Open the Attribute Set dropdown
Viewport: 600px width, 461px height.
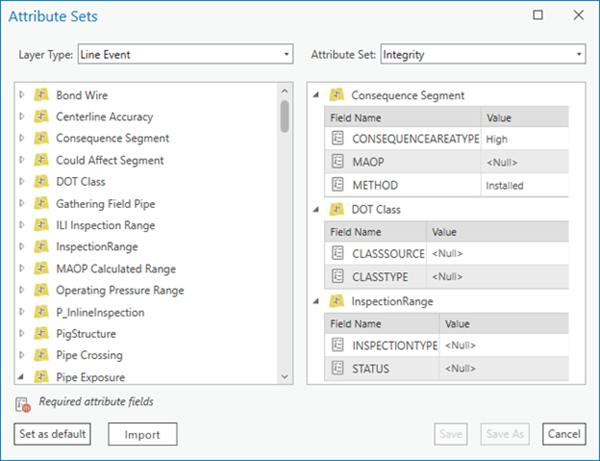(x=482, y=54)
